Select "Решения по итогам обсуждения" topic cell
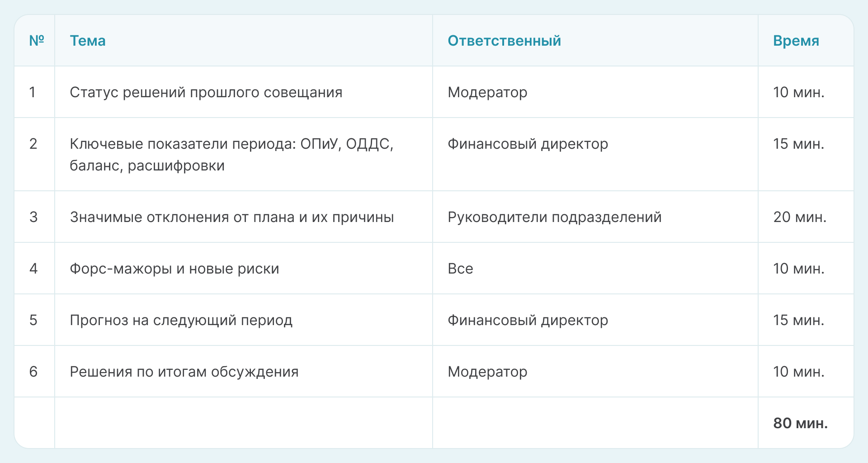The width and height of the screenshot is (868, 463). [184, 372]
